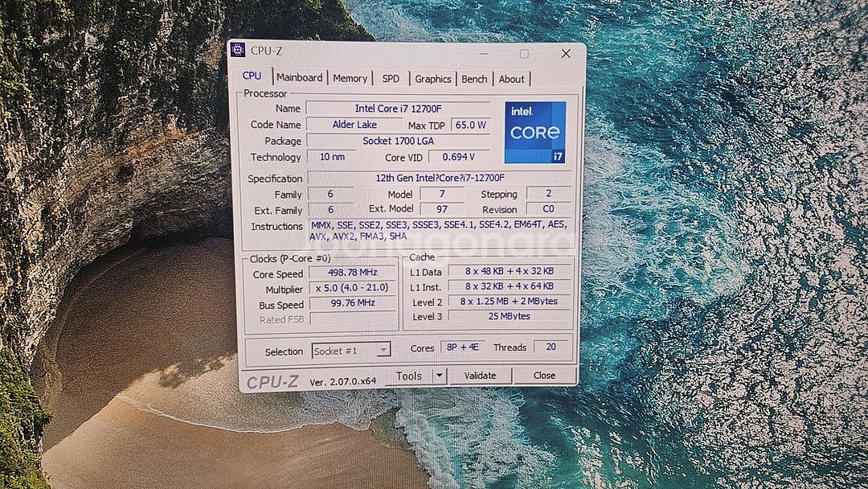Open the About tab

pyautogui.click(x=511, y=79)
